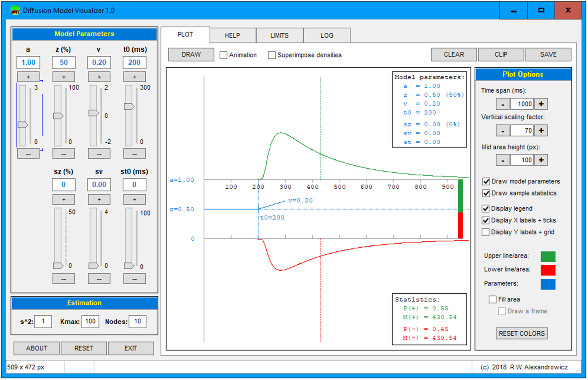The height and width of the screenshot is (380, 588).
Task: Open the LIMITS tab
Action: pos(279,35)
